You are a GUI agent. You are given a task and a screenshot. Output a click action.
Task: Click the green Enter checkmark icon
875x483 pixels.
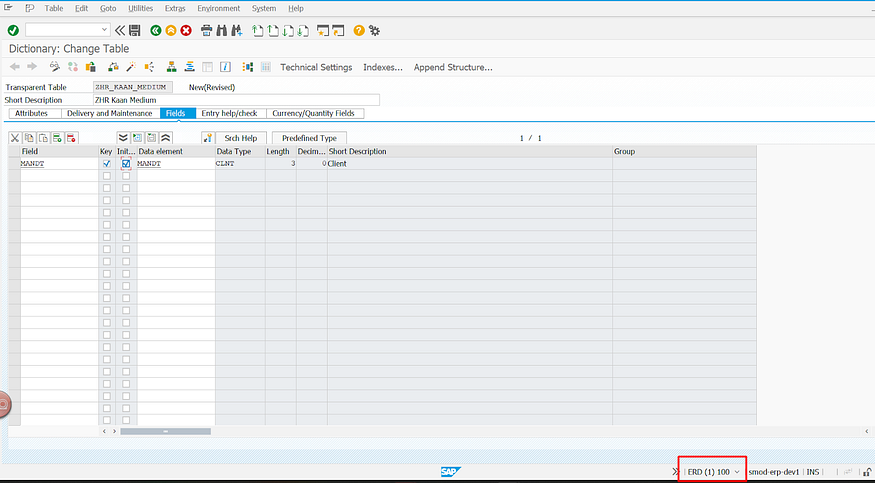13,30
